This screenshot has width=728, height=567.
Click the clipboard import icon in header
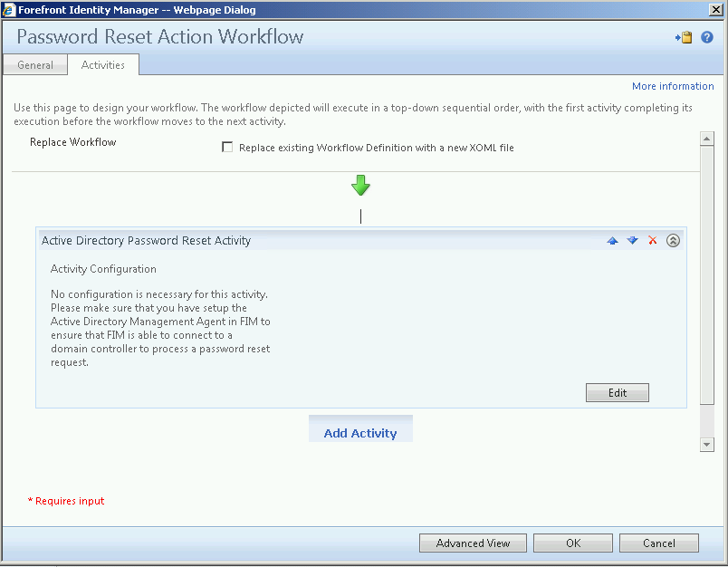pos(684,38)
